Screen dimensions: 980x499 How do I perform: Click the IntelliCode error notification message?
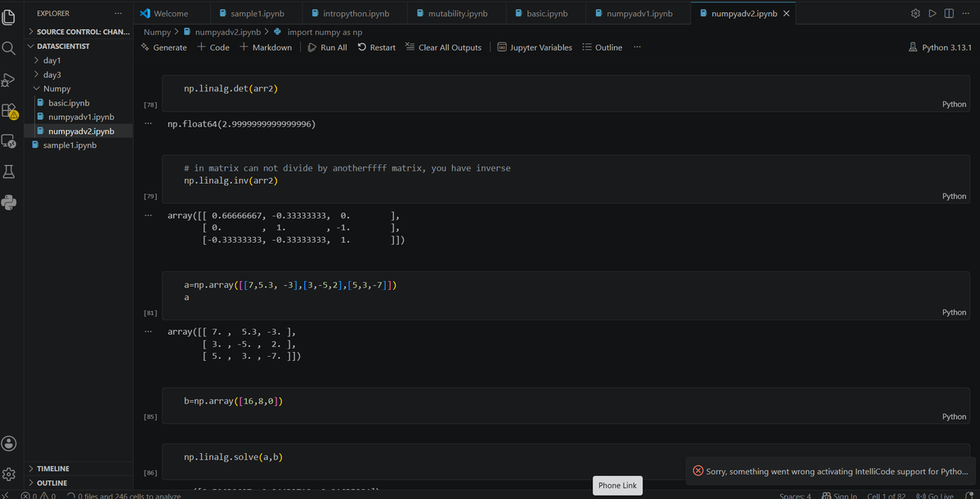click(x=837, y=471)
